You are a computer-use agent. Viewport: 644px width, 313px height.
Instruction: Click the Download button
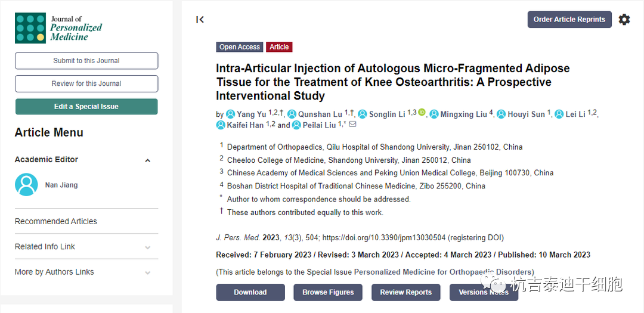click(250, 292)
